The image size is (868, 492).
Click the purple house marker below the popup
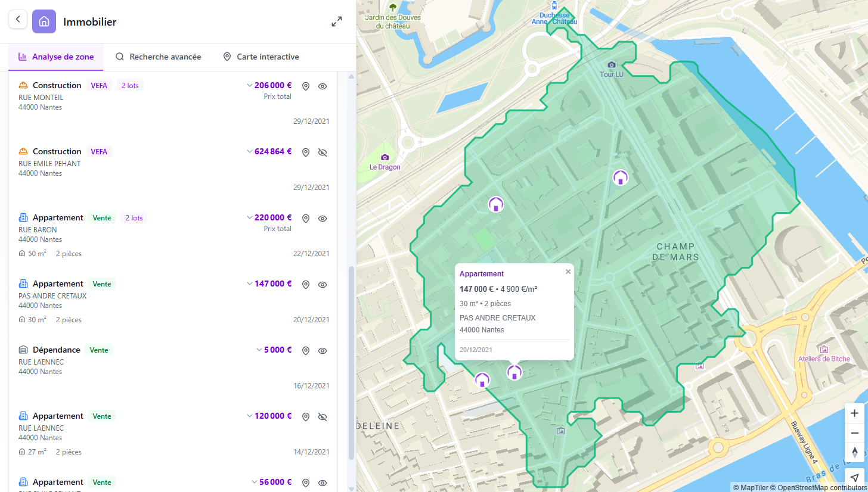click(514, 372)
